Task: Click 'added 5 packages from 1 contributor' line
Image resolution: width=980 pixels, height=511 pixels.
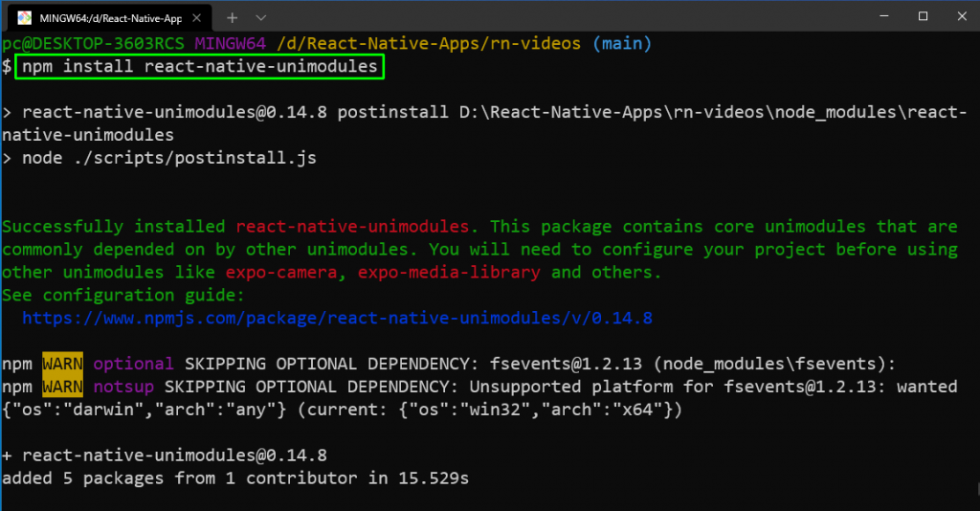Action: point(235,478)
